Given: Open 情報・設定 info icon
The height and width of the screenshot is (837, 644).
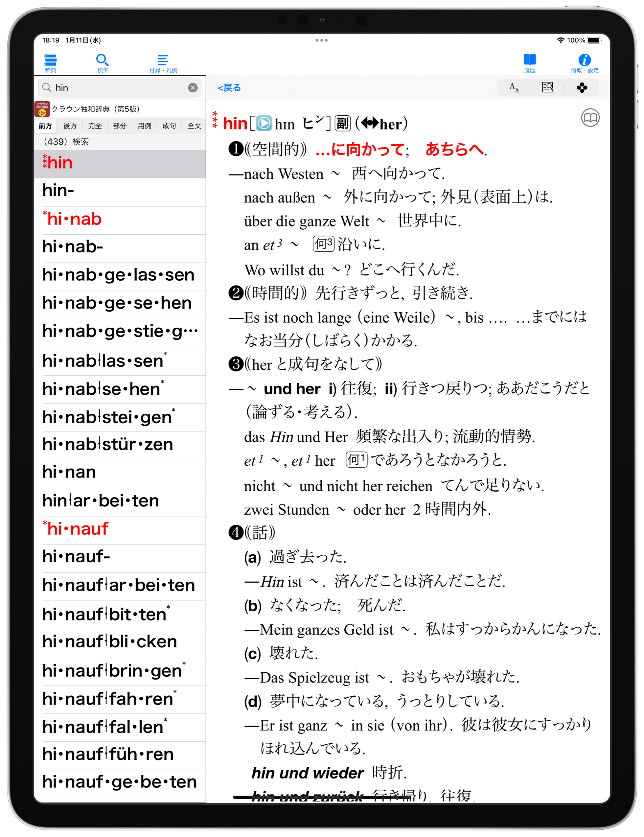Looking at the screenshot, I should [x=584, y=62].
